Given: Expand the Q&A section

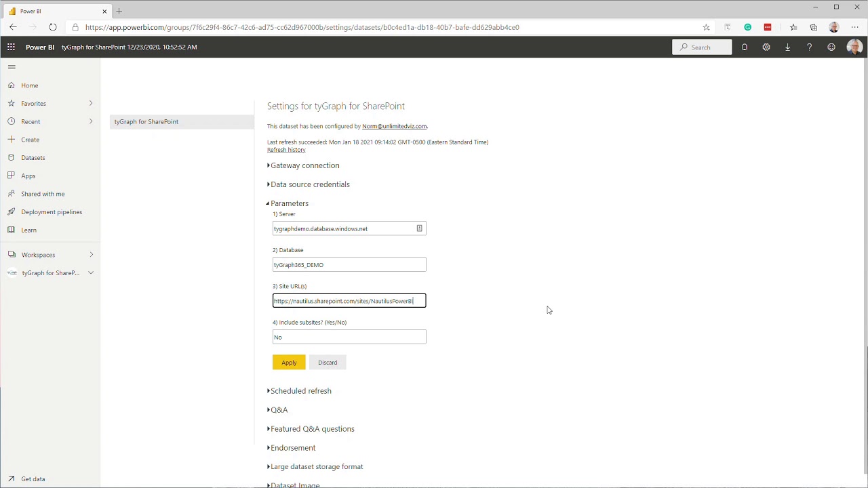Looking at the screenshot, I should pyautogui.click(x=277, y=410).
